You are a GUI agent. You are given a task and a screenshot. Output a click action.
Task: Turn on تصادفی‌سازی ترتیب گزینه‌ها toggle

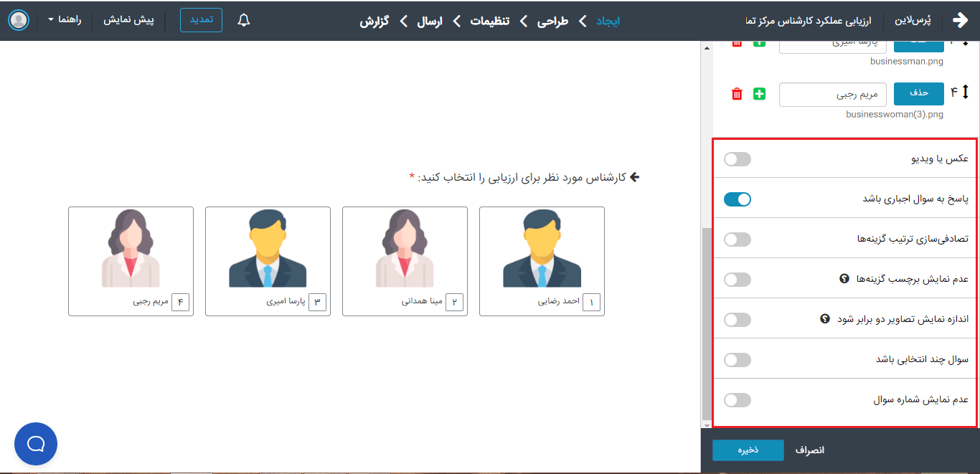738,240
